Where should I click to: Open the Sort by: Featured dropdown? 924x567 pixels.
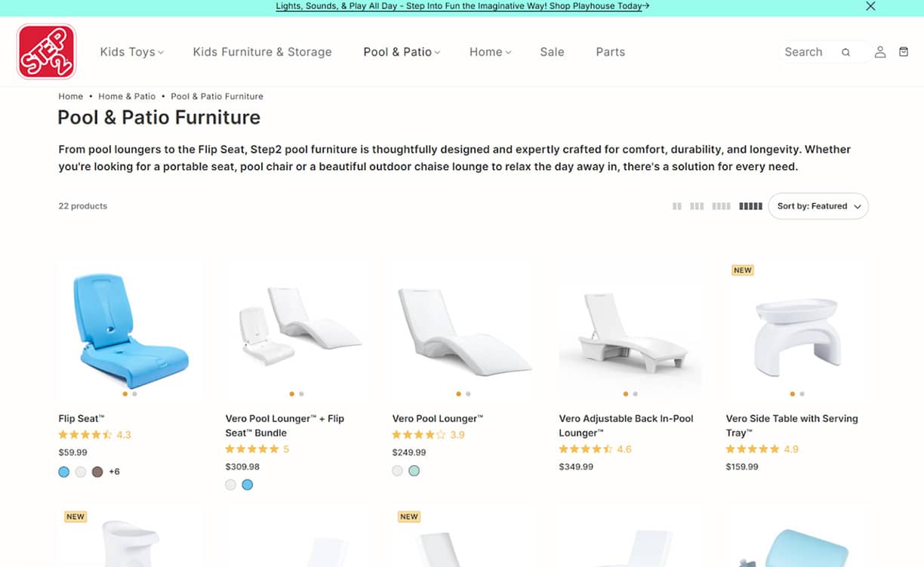click(x=818, y=206)
